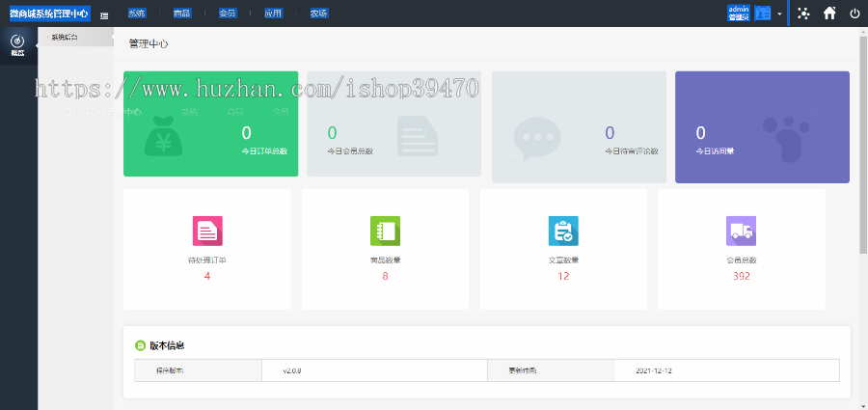Log out via the power icon
Screen dimensions: 868x410
(x=854, y=14)
